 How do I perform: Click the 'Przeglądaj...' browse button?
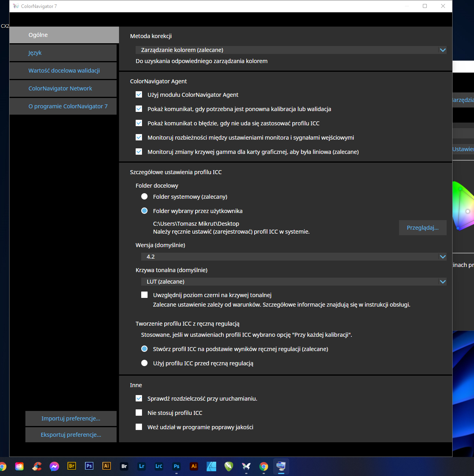coord(422,228)
